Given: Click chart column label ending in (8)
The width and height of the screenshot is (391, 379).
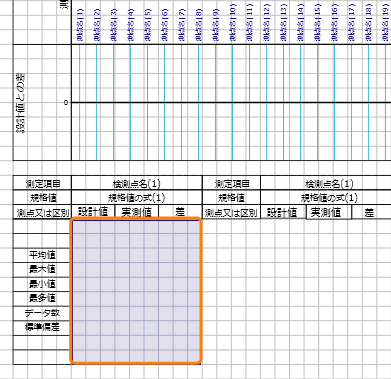Looking at the screenshot, I should click(199, 26).
